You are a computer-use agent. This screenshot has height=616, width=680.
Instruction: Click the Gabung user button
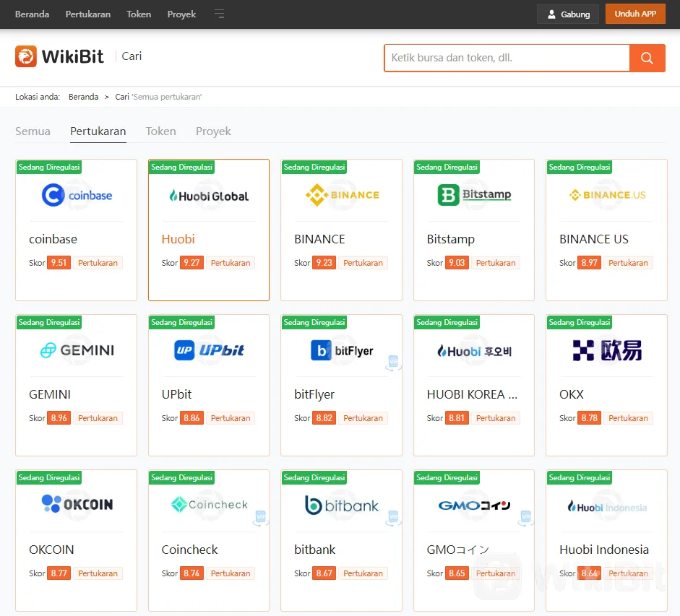tap(568, 14)
